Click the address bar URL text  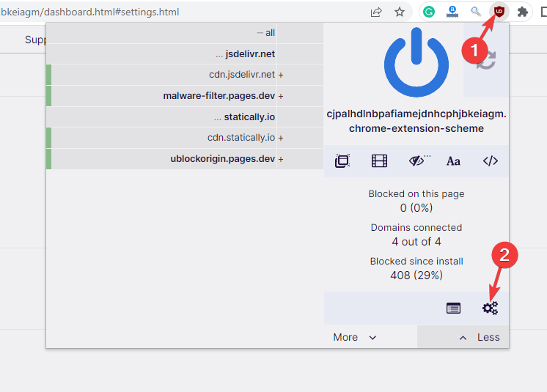pos(89,12)
